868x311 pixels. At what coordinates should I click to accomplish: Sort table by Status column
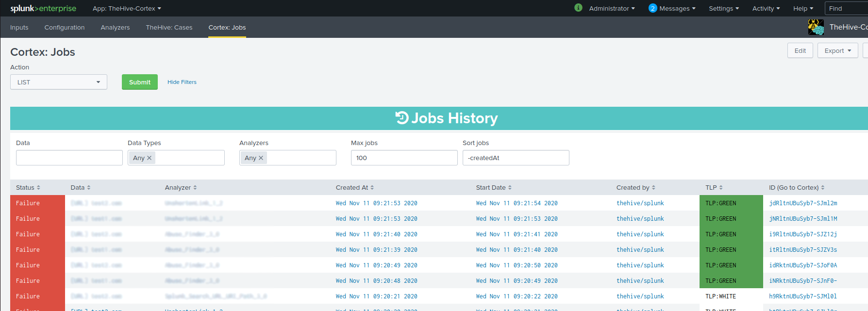click(28, 187)
